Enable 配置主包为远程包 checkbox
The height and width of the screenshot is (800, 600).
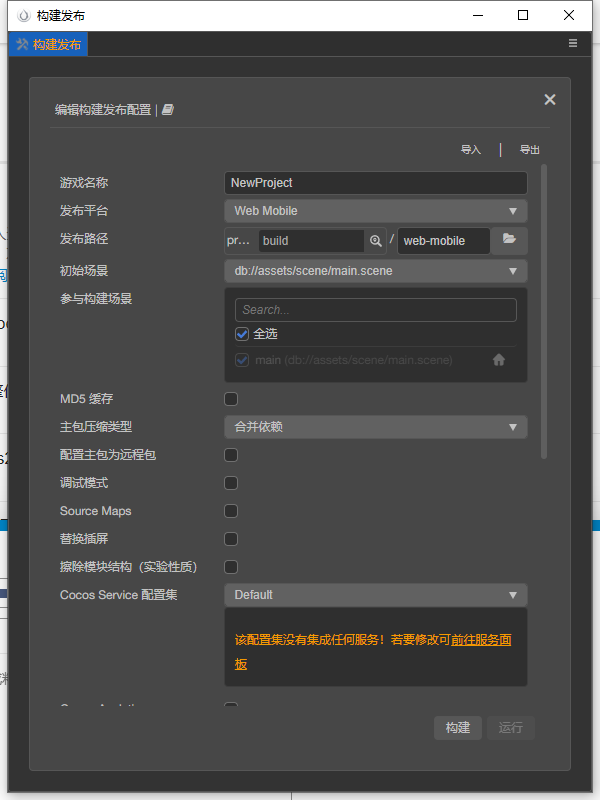[x=231, y=455]
